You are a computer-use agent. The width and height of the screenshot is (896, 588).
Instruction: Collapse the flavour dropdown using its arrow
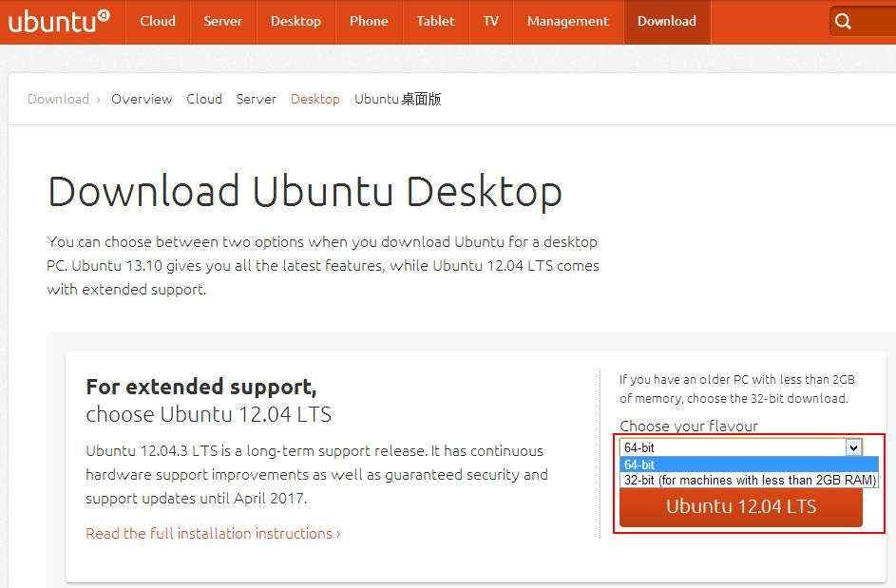[853, 447]
